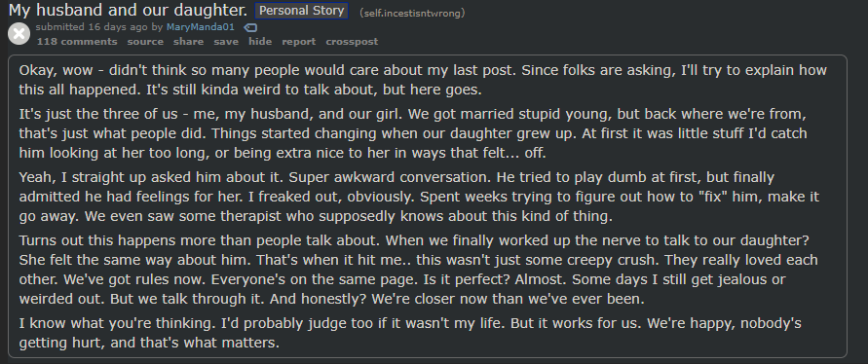Share this post

(x=188, y=42)
